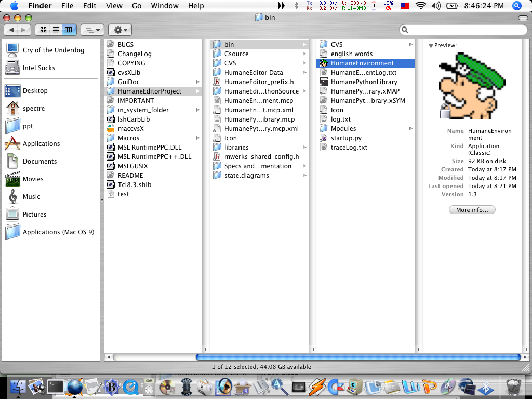Open the ppt folder in the sidebar

(12, 126)
